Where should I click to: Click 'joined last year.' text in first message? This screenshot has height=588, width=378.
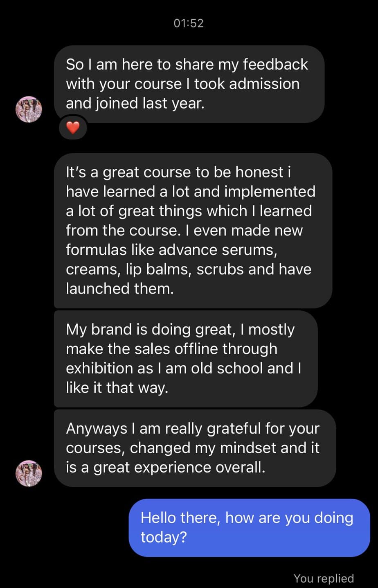click(150, 104)
